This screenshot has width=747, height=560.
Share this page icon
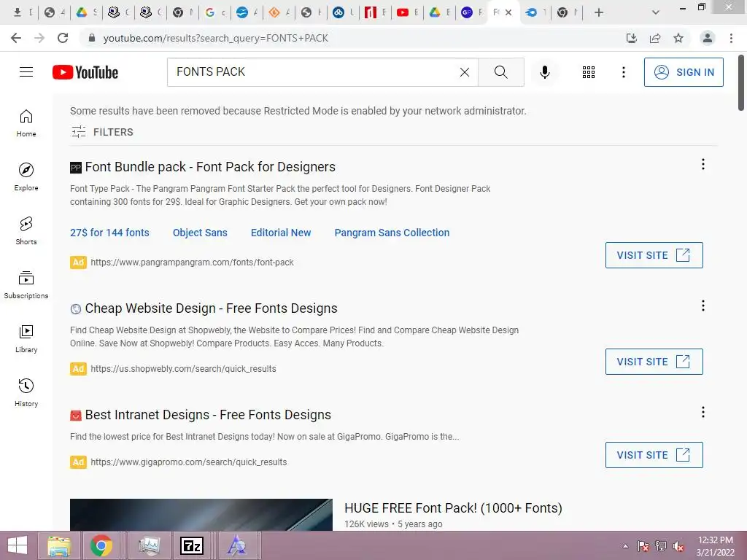pyautogui.click(x=655, y=38)
